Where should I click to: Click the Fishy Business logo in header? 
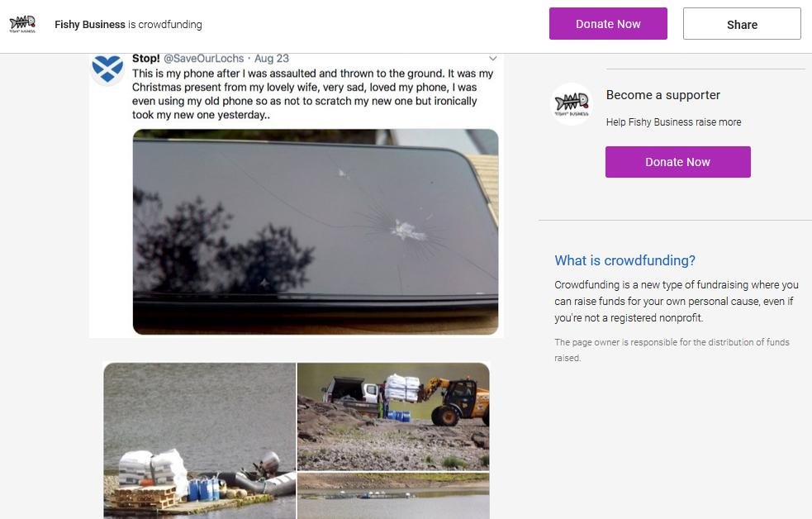coord(23,24)
